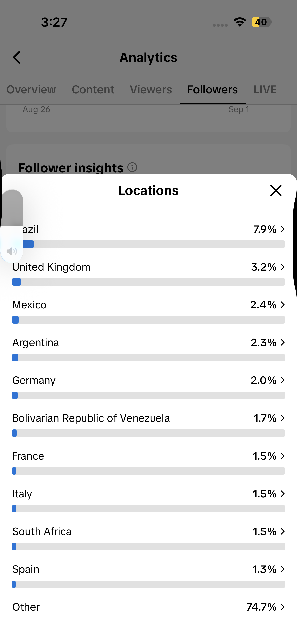Select the South Africa location label
The height and width of the screenshot is (644, 297).
pyautogui.click(x=42, y=531)
